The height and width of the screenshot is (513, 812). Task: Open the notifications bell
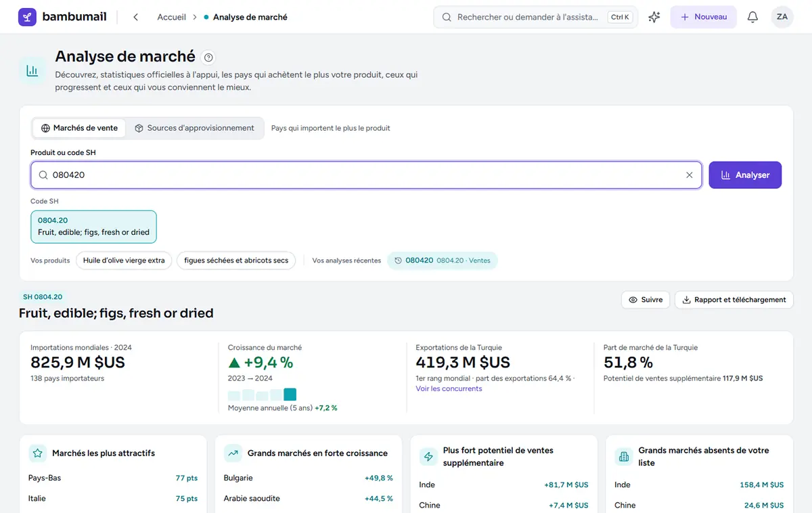pos(752,17)
